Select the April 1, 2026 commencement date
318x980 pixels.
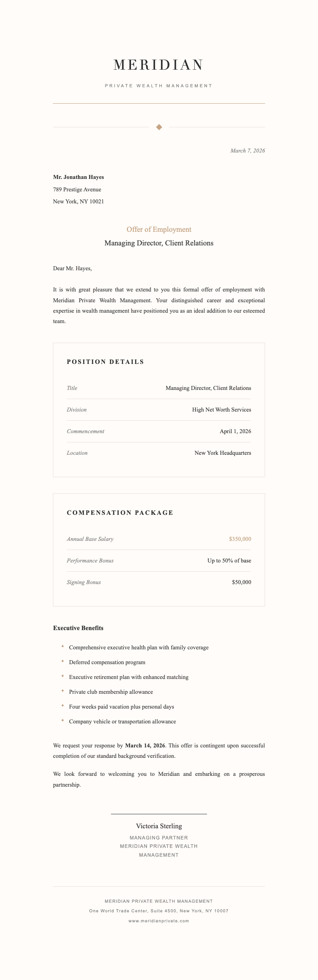[x=235, y=432]
